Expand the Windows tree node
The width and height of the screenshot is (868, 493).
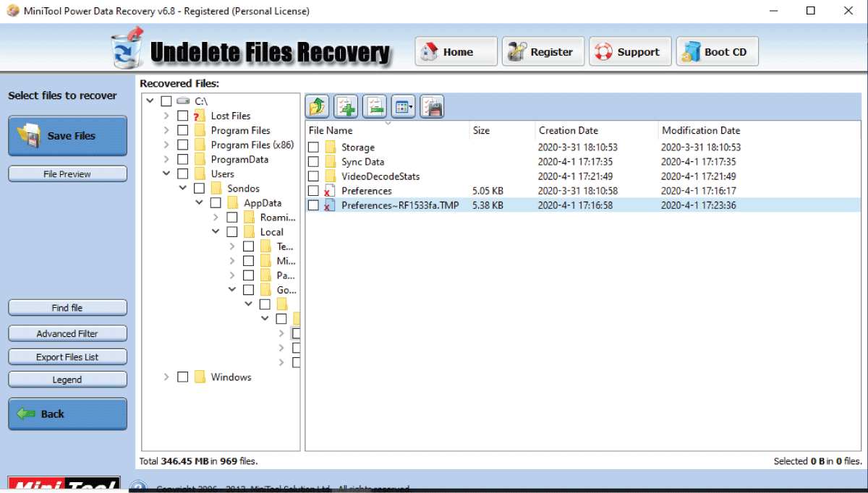coord(166,377)
